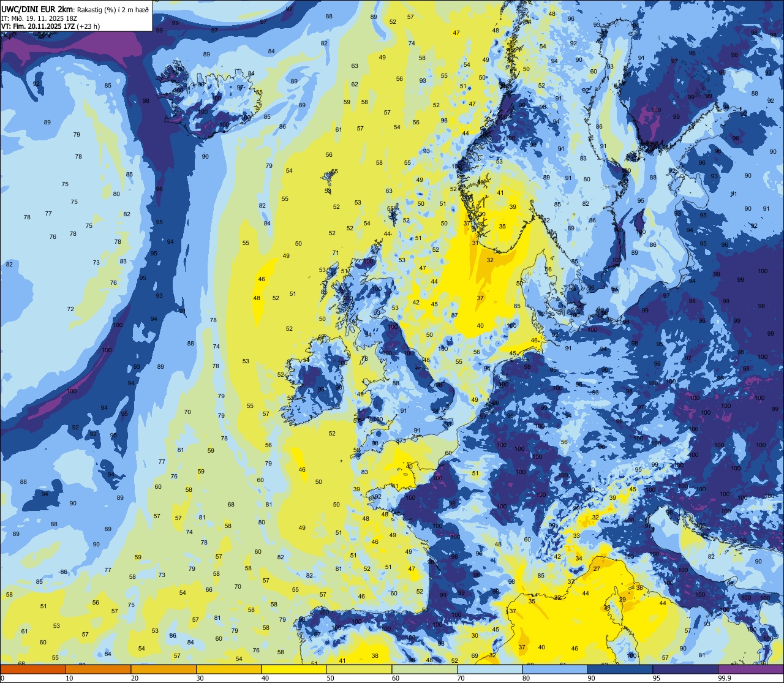The height and width of the screenshot is (683, 784).
Task: Click the 'Rakastig (%) í 2 m hæð' subtitle
Action: (x=112, y=9)
